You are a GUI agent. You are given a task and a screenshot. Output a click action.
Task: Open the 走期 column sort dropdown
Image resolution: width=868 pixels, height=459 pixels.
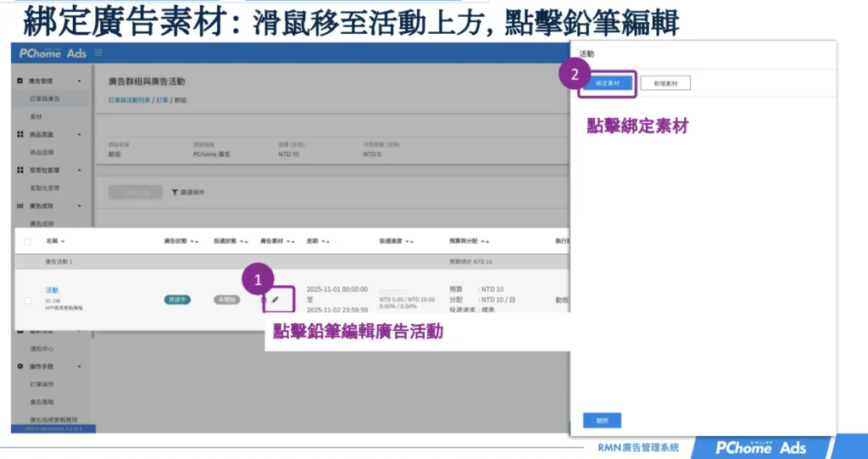click(x=326, y=242)
